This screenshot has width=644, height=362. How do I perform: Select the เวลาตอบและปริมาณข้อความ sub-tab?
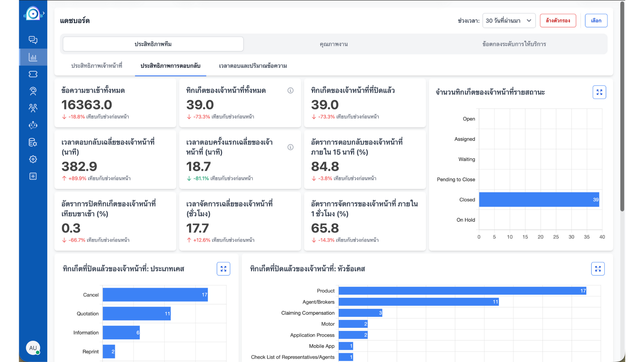(x=253, y=66)
